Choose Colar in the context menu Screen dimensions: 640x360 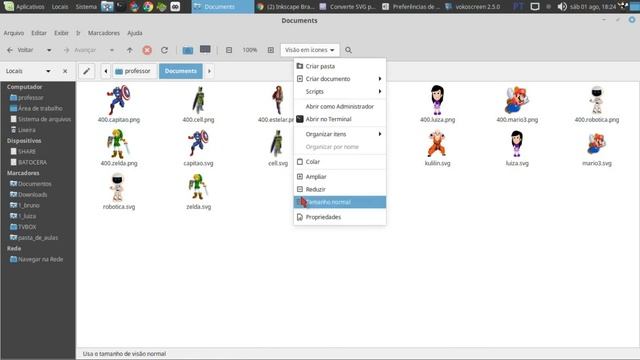point(340,162)
